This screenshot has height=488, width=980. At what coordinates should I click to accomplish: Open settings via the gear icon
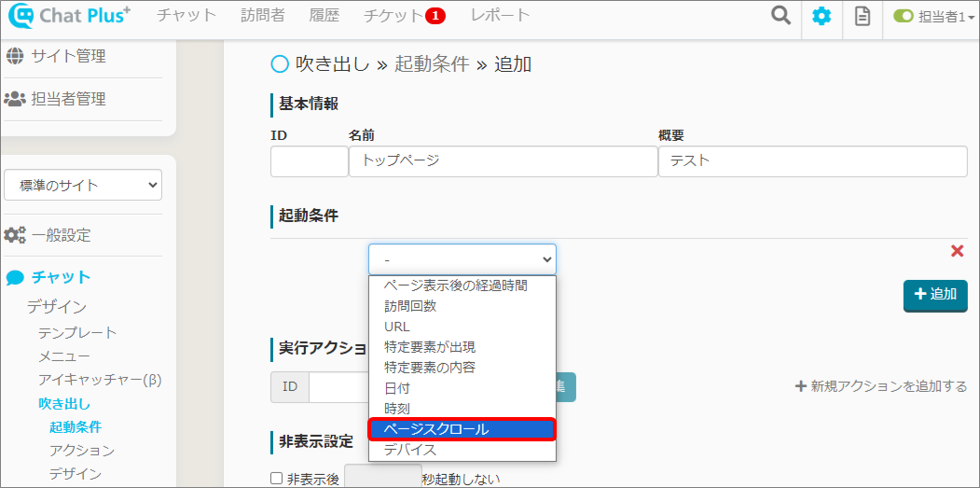click(x=821, y=16)
